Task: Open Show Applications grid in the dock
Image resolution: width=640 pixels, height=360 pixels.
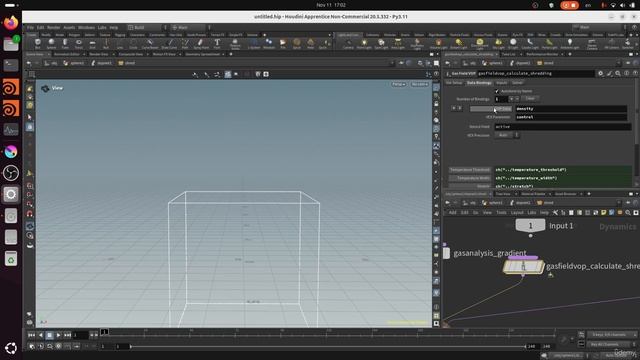Action: tap(11, 348)
